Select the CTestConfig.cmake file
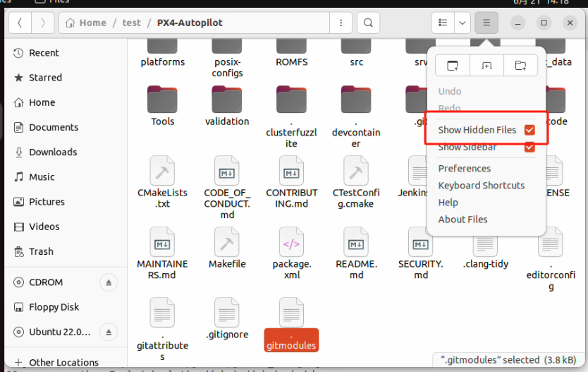This screenshot has height=372, width=588. coord(356,182)
